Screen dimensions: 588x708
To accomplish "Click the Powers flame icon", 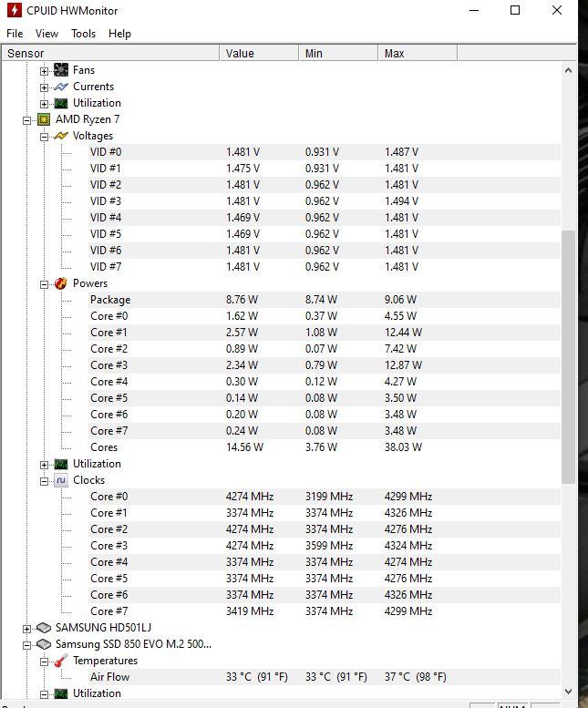I will (61, 283).
